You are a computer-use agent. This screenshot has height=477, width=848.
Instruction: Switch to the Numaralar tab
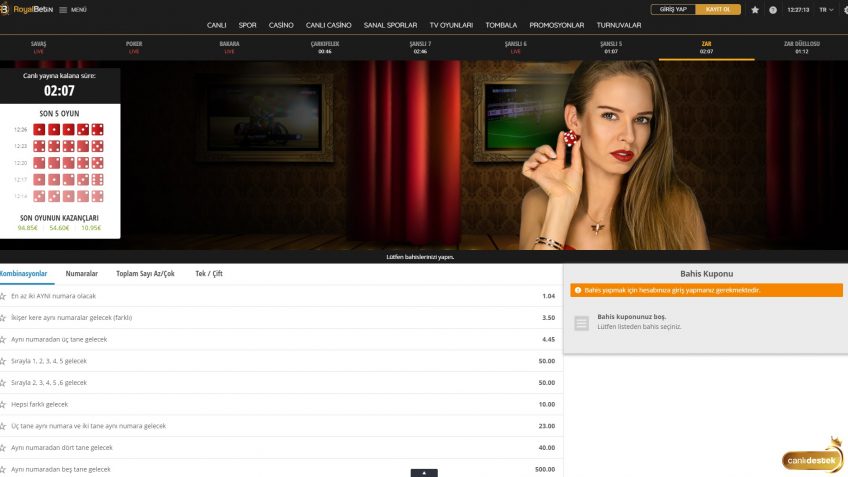click(x=82, y=274)
